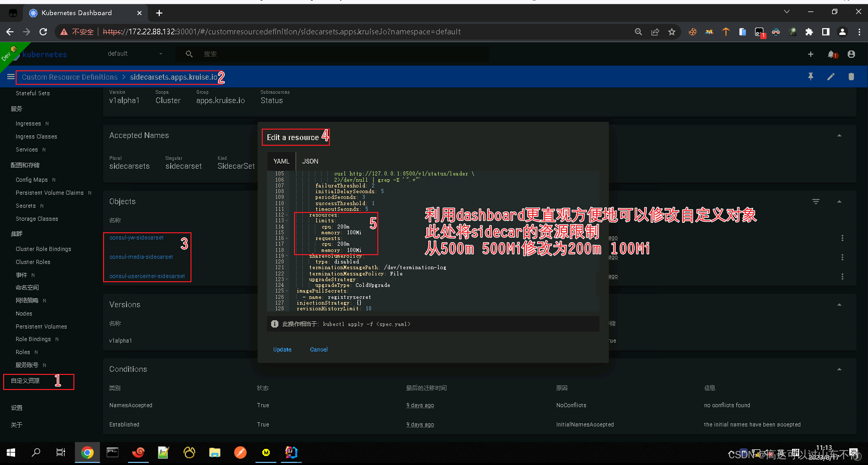Open Chrome from the taskbar
This screenshot has height=465, width=868.
coord(87,453)
